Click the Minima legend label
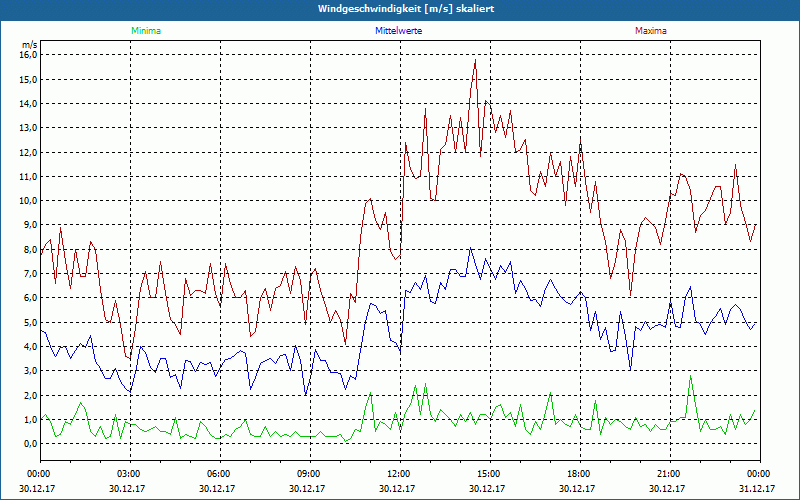The height and width of the screenshot is (500, 800). pyautogui.click(x=146, y=31)
